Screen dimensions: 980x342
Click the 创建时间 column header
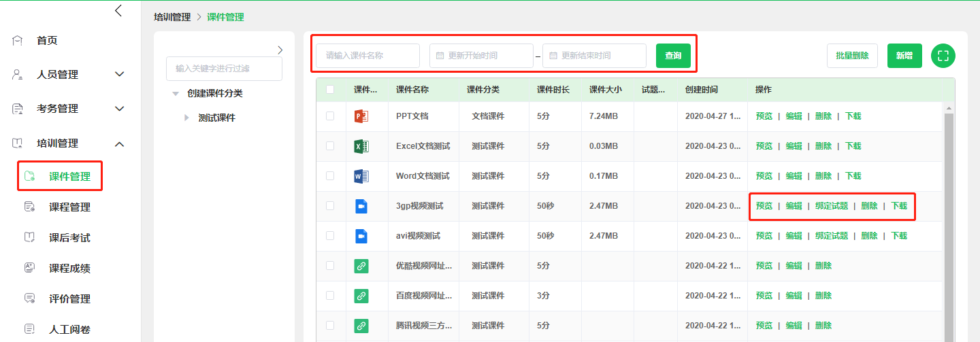(x=702, y=90)
